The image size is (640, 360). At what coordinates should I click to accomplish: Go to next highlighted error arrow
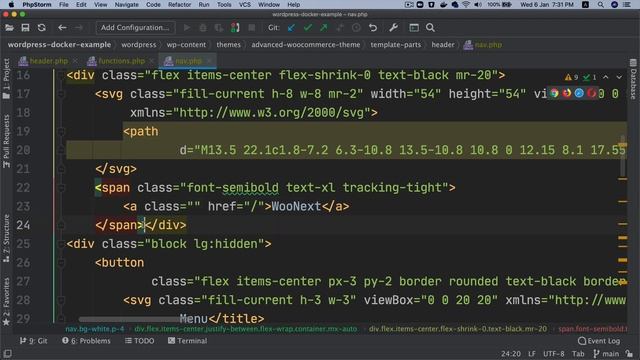[x=619, y=77]
